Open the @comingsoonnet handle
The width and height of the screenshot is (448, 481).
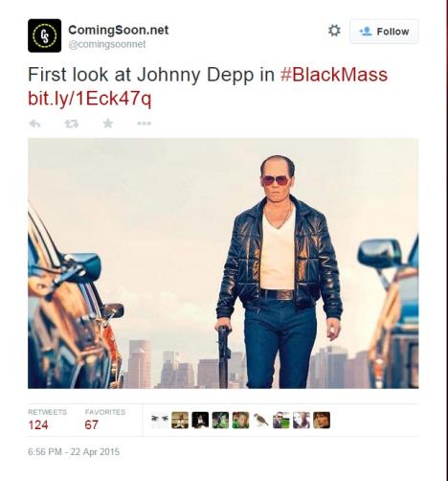coord(107,44)
